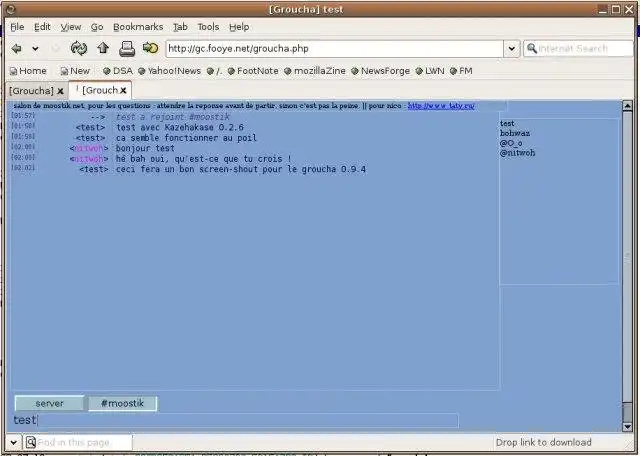Open the New bookmark
640x456 pixels.
tap(75, 71)
